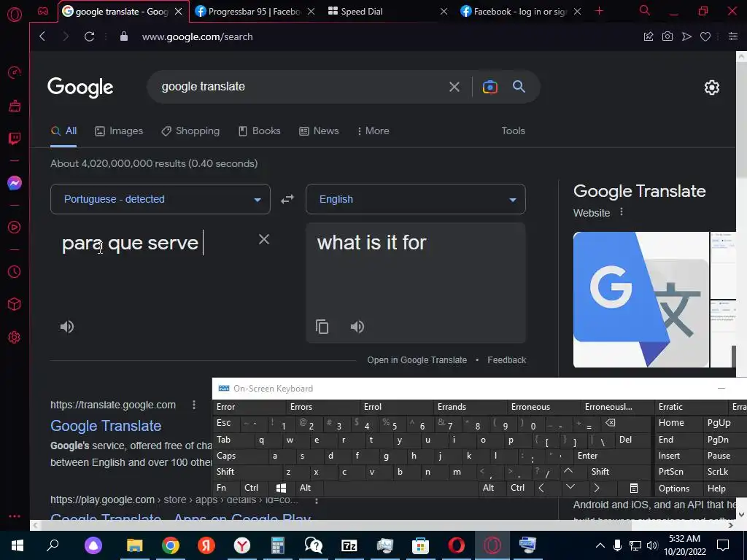Open GX Control speedometer sidebar icon
Viewport: 747px width, 560px height.
(15, 72)
